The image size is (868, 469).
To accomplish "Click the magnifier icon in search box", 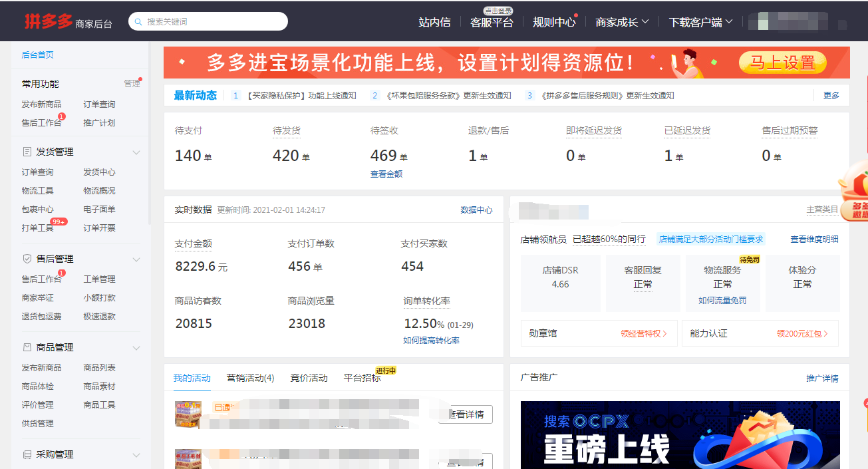I will (x=138, y=22).
